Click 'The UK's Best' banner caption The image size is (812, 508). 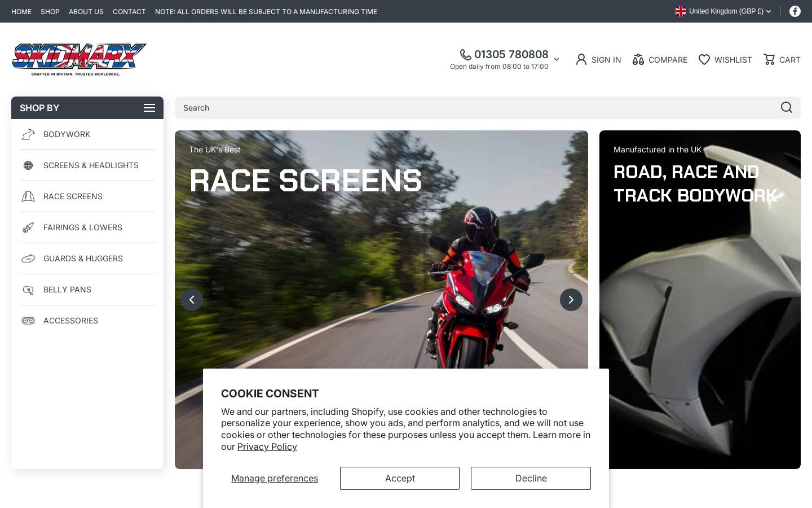point(215,150)
